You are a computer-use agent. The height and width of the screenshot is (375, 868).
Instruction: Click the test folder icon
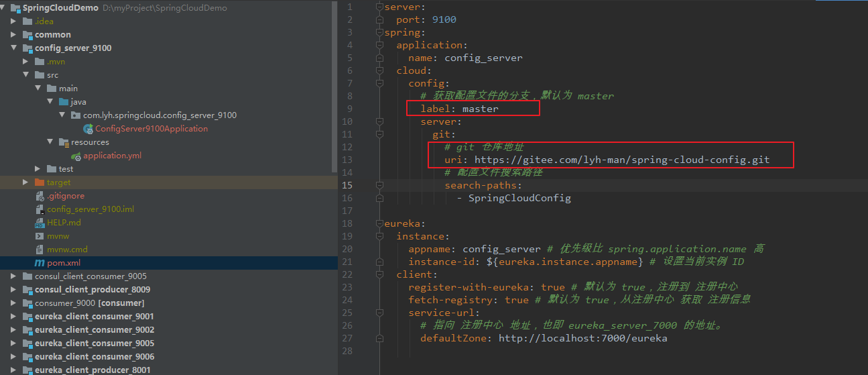pyautogui.click(x=52, y=169)
